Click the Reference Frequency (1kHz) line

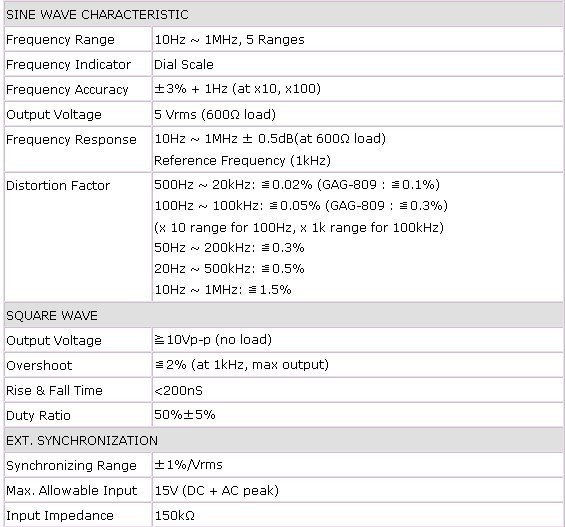pos(243,160)
